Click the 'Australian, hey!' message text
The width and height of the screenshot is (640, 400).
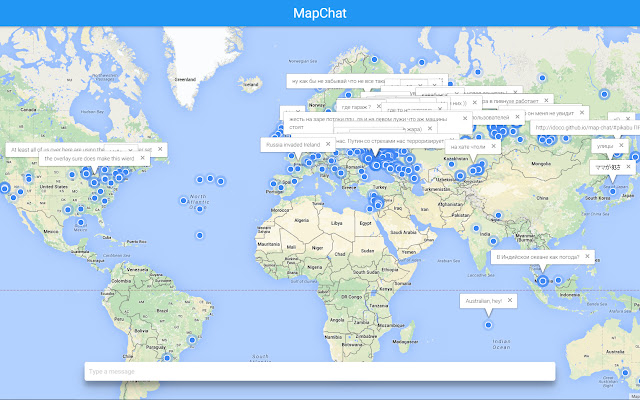coord(484,301)
